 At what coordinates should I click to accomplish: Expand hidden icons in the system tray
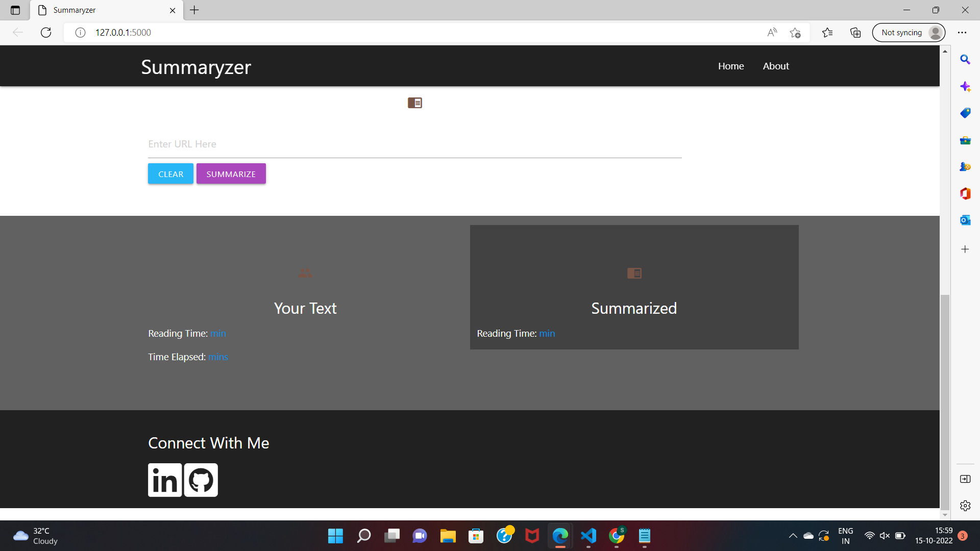(793, 536)
